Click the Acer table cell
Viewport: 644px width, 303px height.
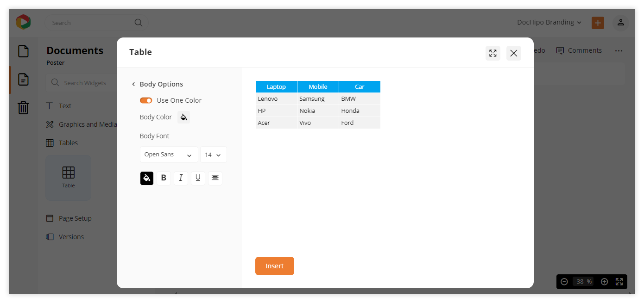(x=276, y=123)
